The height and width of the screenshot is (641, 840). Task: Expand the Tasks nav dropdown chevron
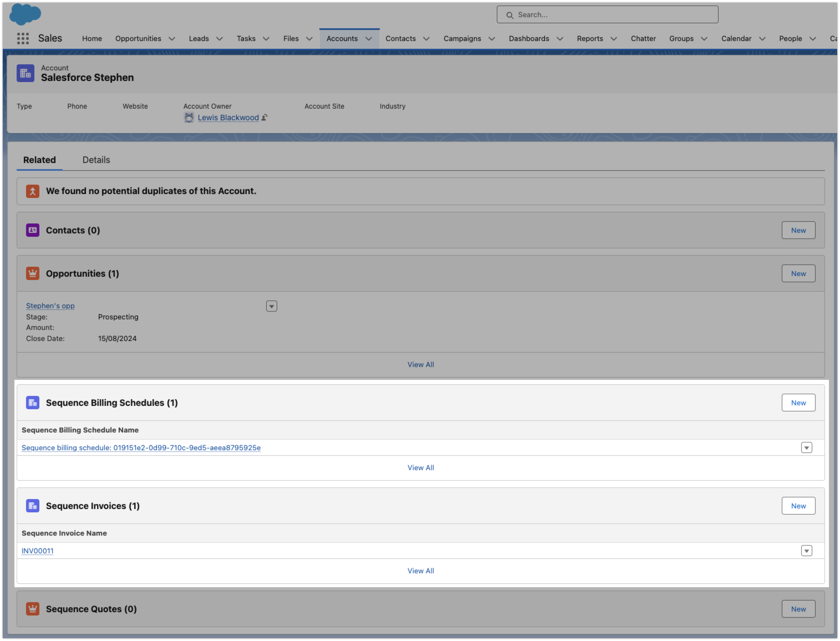pyautogui.click(x=266, y=39)
